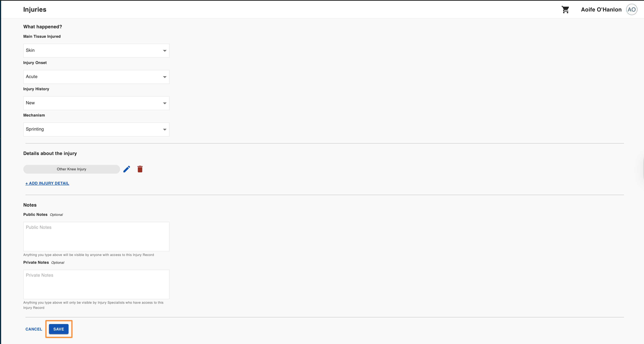Focus the Private Notes text area

(96, 284)
